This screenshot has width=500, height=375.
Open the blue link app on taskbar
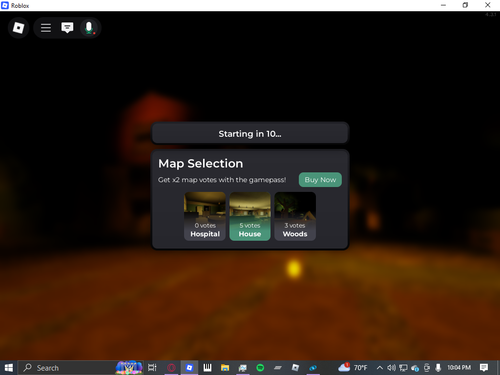313,368
